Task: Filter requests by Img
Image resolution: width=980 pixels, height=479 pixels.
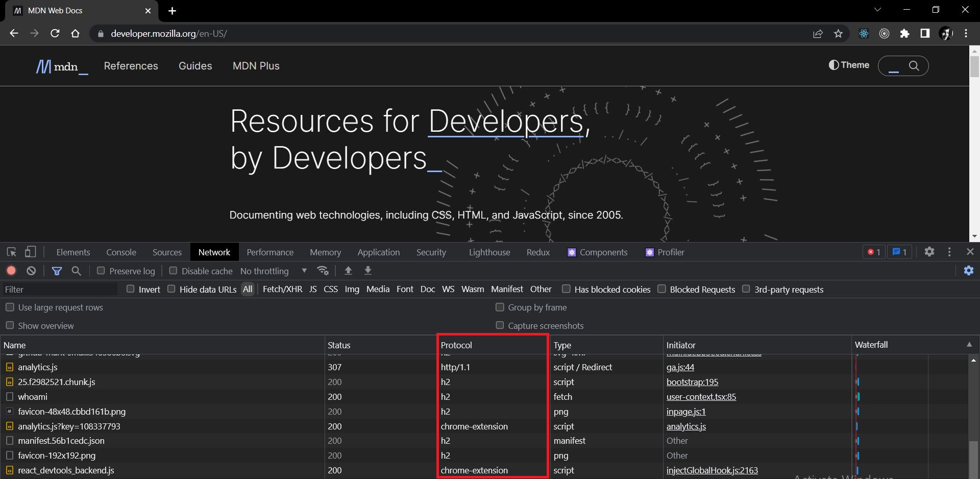Action: (352, 289)
